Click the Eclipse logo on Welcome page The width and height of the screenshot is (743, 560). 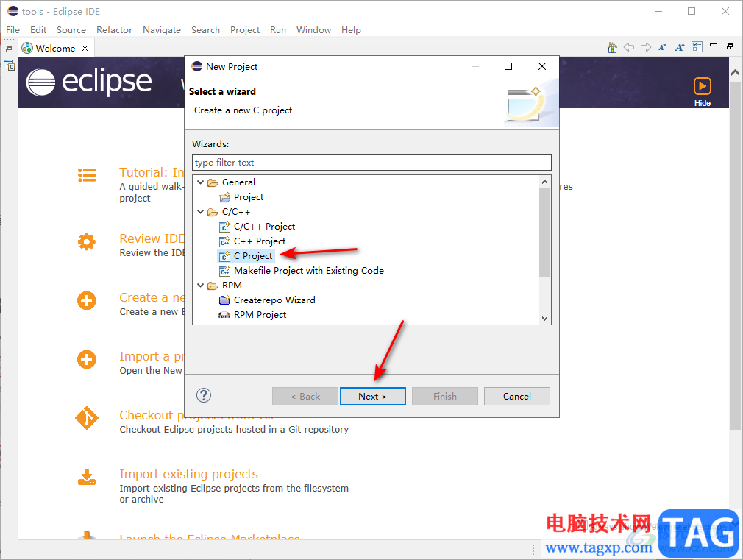[x=89, y=82]
